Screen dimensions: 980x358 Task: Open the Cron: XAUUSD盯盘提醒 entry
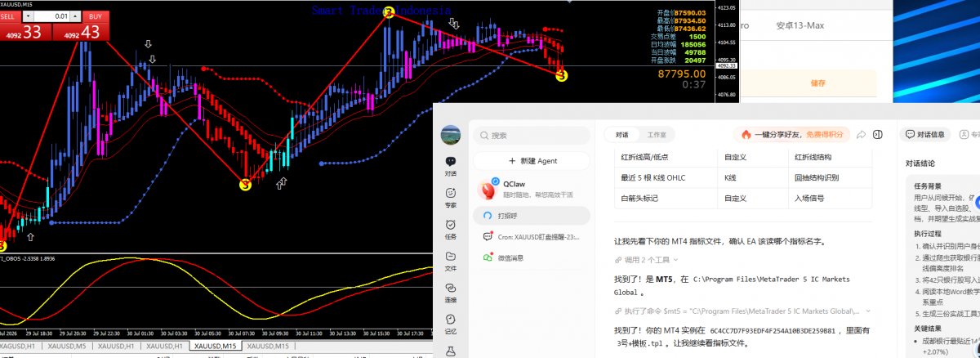pyautogui.click(x=532, y=236)
